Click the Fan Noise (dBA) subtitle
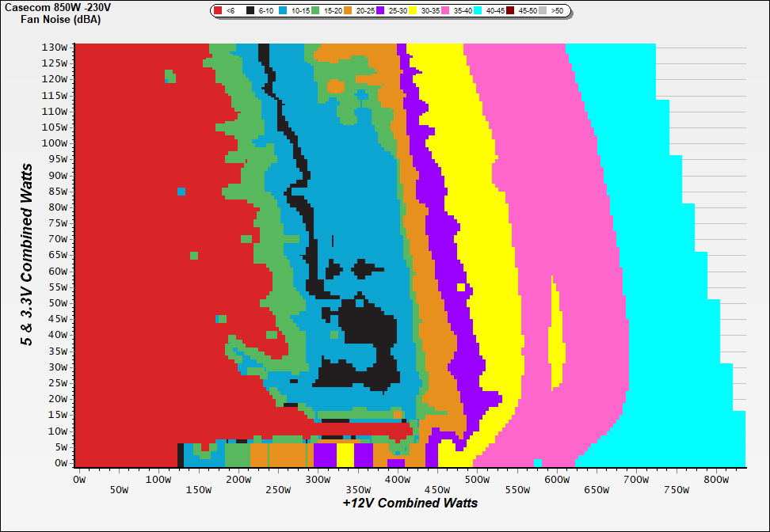770x532 pixels. (51, 19)
